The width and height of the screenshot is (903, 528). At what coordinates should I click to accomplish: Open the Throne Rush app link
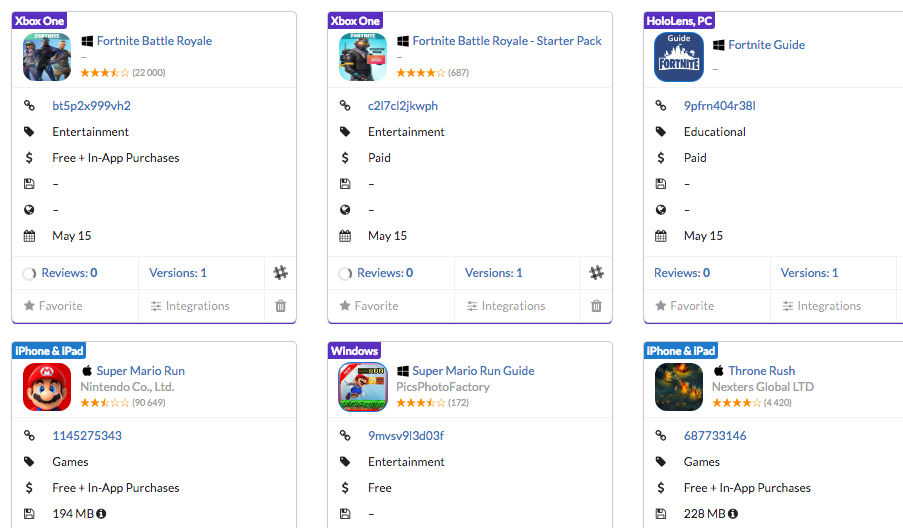pos(761,371)
